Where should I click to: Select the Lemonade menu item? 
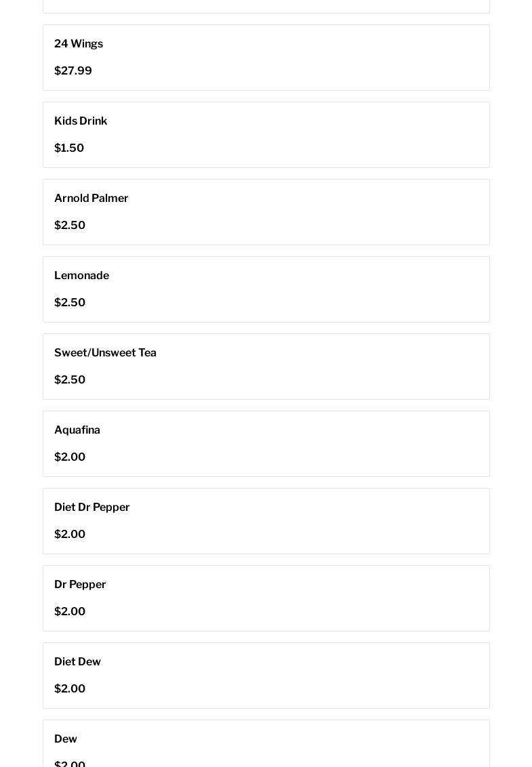click(81, 276)
